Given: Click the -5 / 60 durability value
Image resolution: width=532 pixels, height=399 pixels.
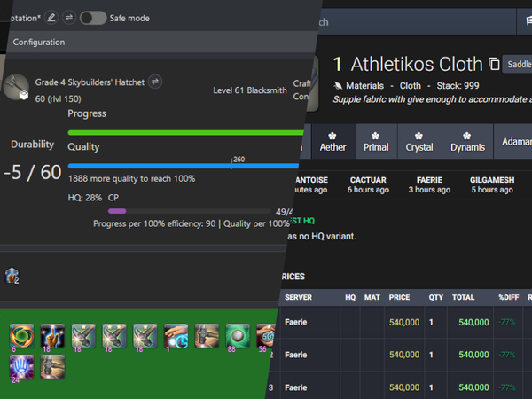Looking at the screenshot, I should 32,172.
